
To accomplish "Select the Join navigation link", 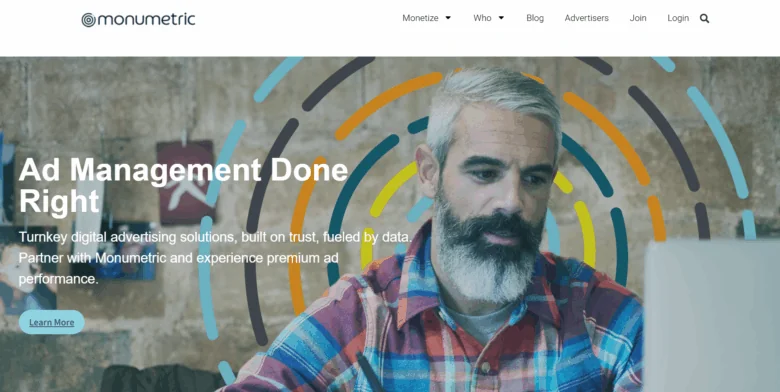I will [638, 18].
